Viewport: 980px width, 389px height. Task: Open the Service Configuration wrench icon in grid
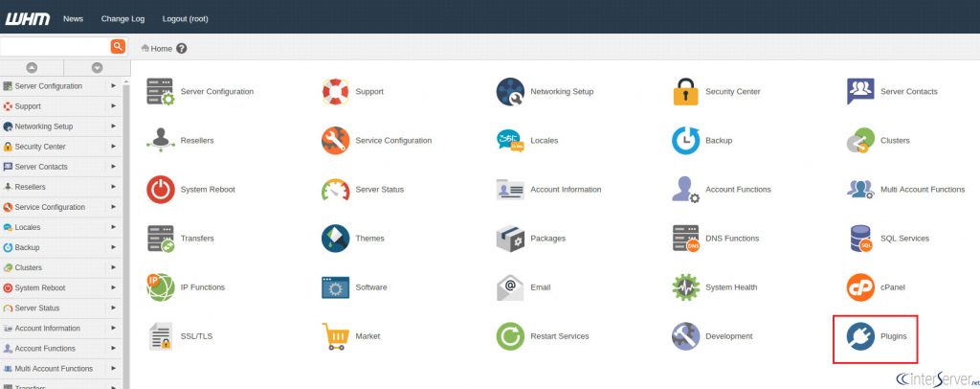[x=336, y=140]
